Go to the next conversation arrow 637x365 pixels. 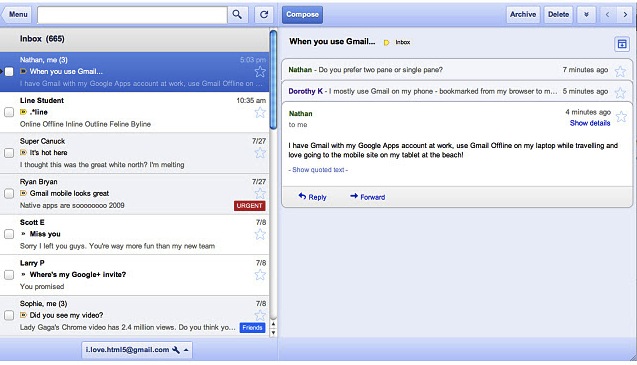point(625,15)
